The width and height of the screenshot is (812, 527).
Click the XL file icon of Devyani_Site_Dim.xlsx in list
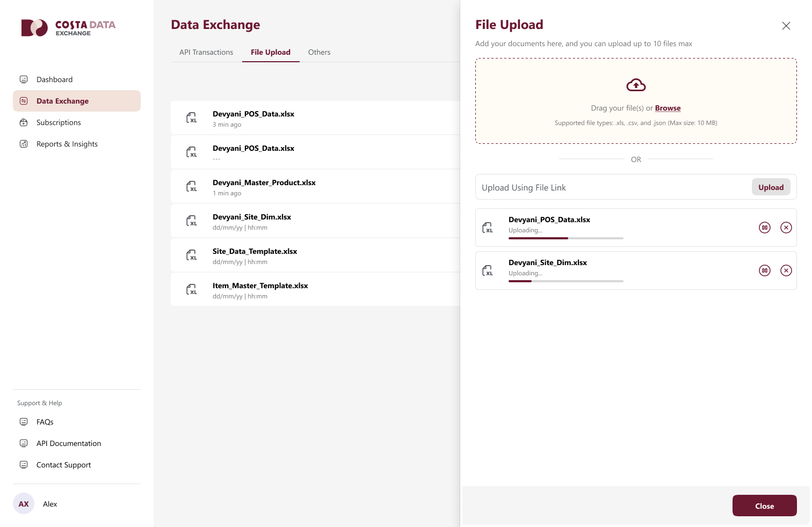pos(192,221)
